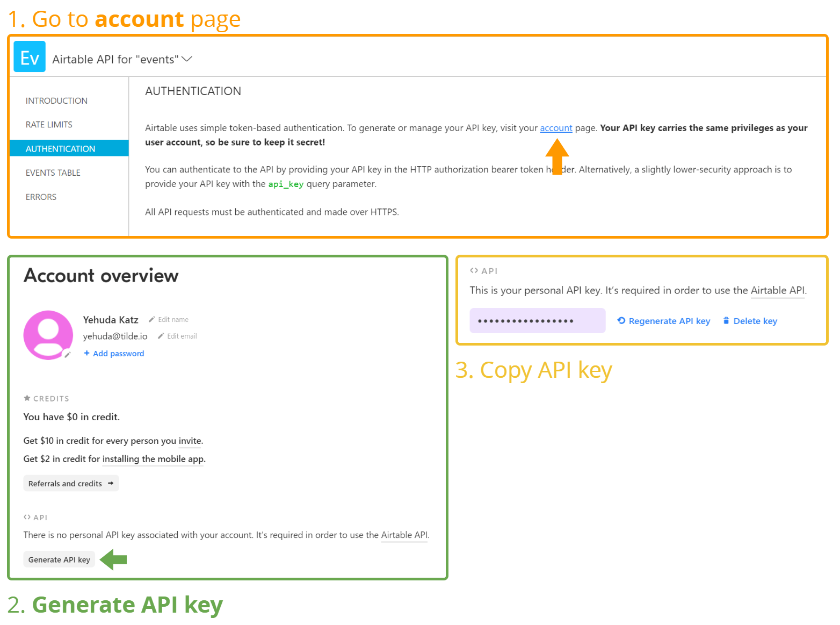Screen dimensions: 840x625
Task: Open Airtable API link in API key panel
Action: click(x=778, y=290)
